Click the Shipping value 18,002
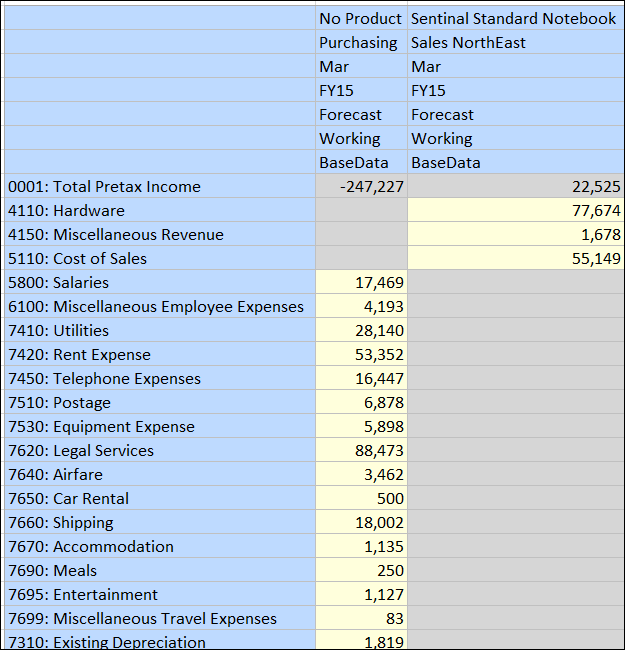The height and width of the screenshot is (650, 625). point(361,523)
